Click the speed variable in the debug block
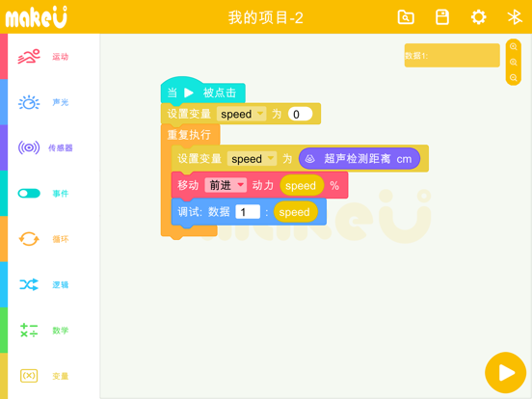Screen dimensions: 532x399 click(295, 212)
